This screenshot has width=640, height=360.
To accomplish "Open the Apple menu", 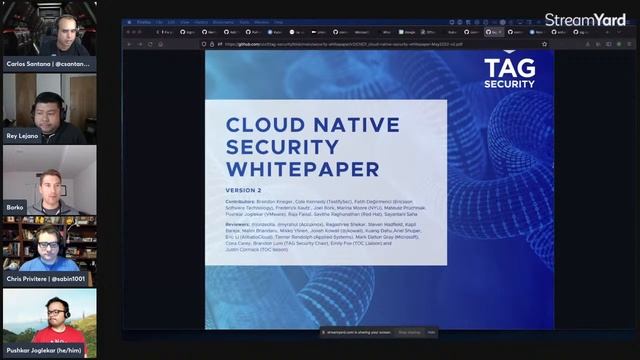I will (129, 22).
